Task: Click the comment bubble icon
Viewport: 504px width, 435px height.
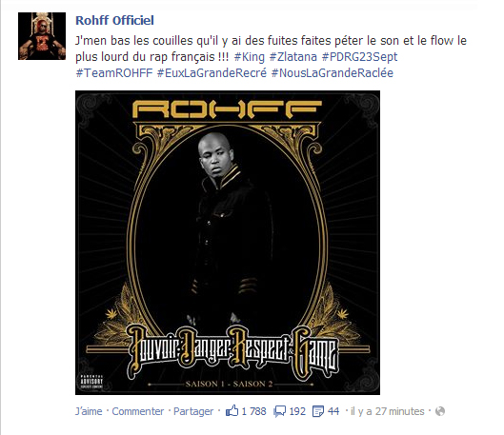Action: [x=279, y=411]
